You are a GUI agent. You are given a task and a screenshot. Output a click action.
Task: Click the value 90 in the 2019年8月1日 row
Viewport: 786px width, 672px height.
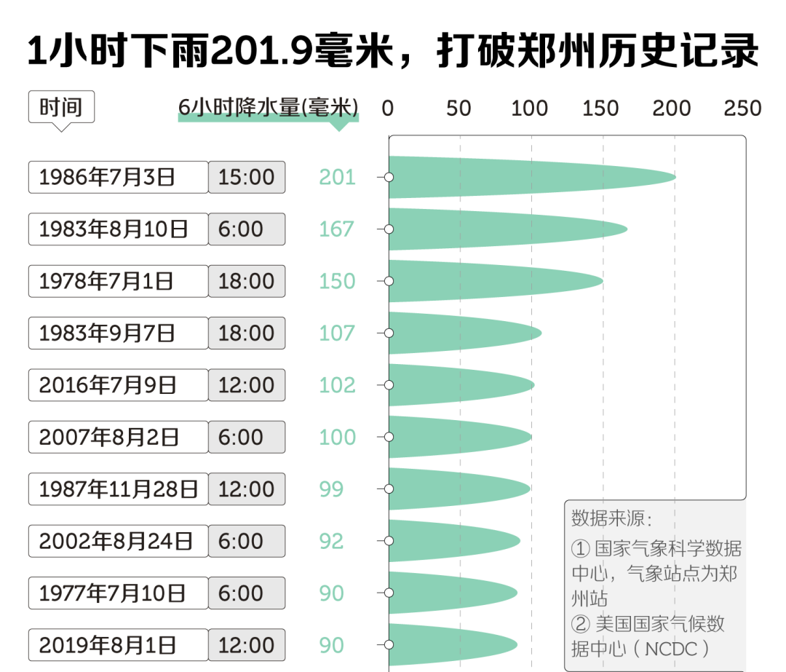coord(331,645)
